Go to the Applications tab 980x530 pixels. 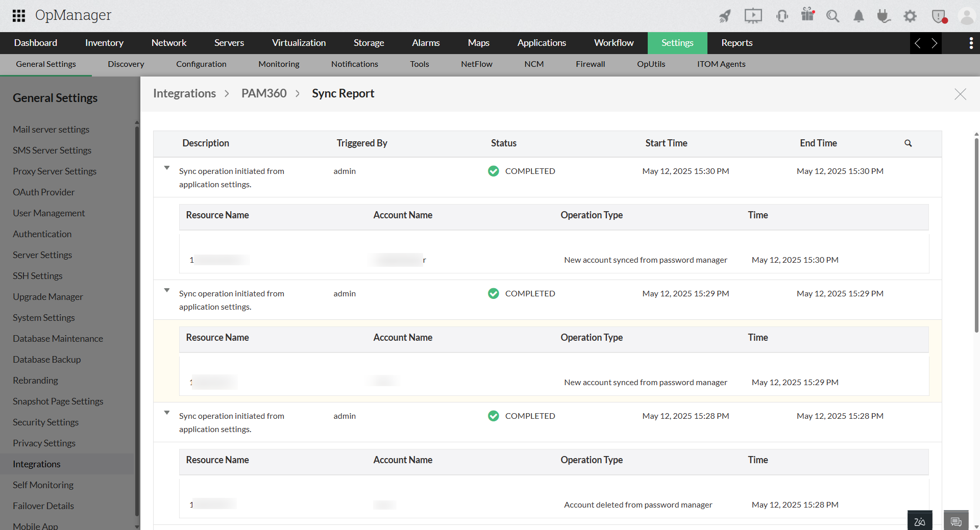(x=542, y=43)
